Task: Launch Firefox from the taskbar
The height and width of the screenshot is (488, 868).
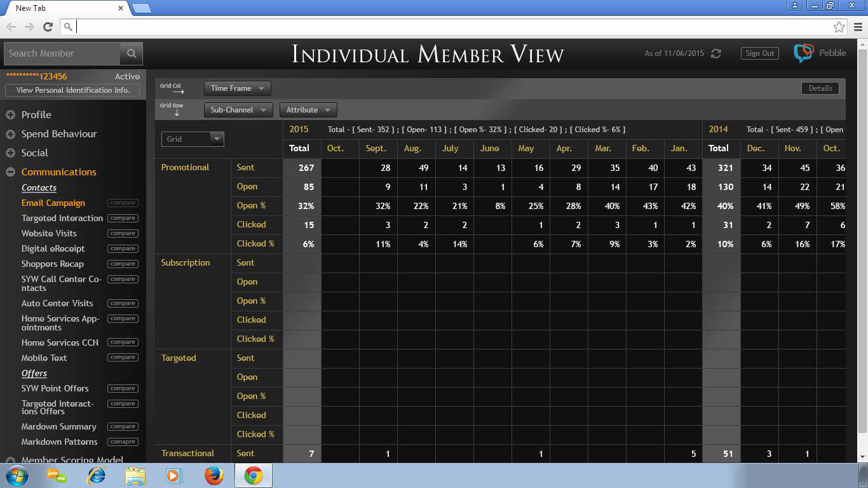Action: 214,475
